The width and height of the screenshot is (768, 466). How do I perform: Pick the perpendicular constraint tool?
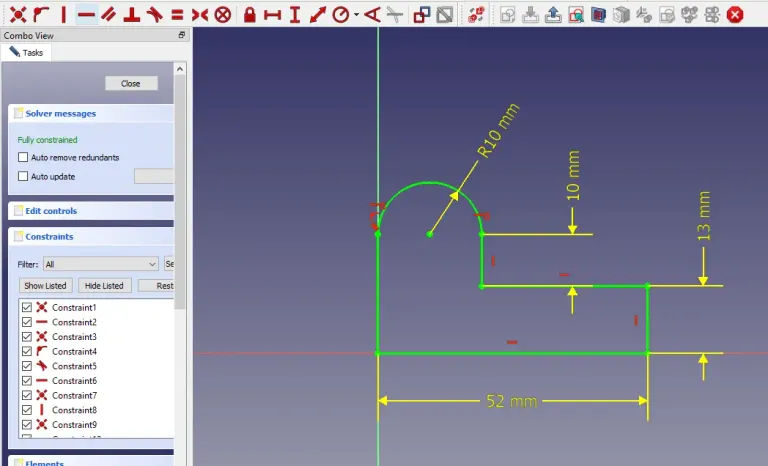click(132, 14)
